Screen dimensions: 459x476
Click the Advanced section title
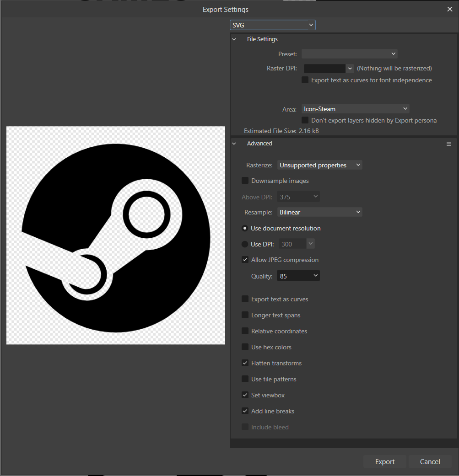tap(259, 144)
